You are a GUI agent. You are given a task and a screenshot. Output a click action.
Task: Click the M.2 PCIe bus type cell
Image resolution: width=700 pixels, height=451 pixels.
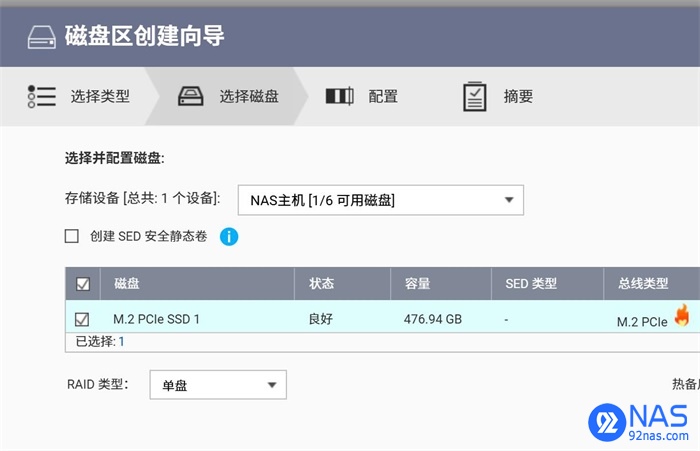click(x=642, y=322)
